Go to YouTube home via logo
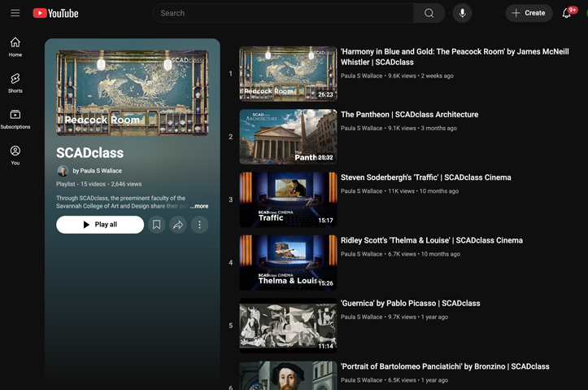Image resolution: width=588 pixels, height=390 pixels. click(55, 13)
